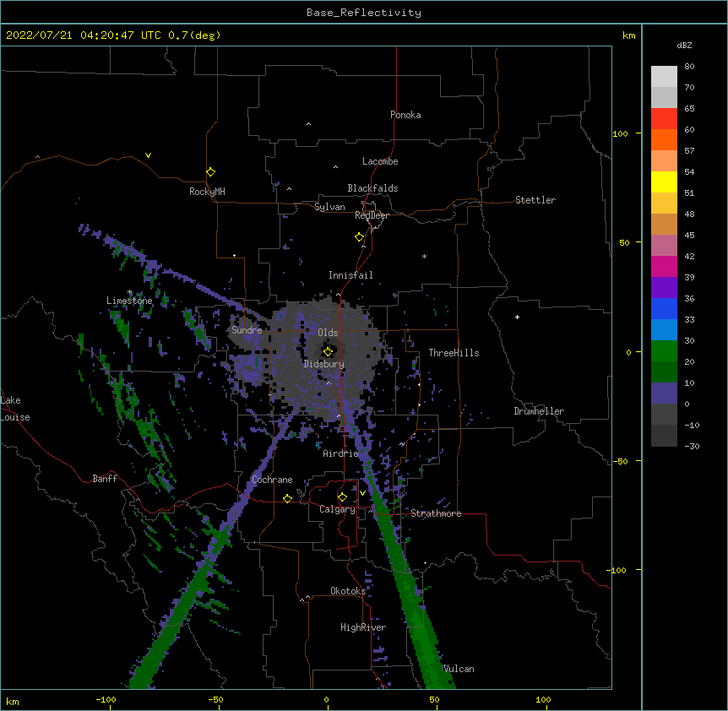Click the RockyMH label
Viewport: 728px width, 711px height.
coord(207,192)
